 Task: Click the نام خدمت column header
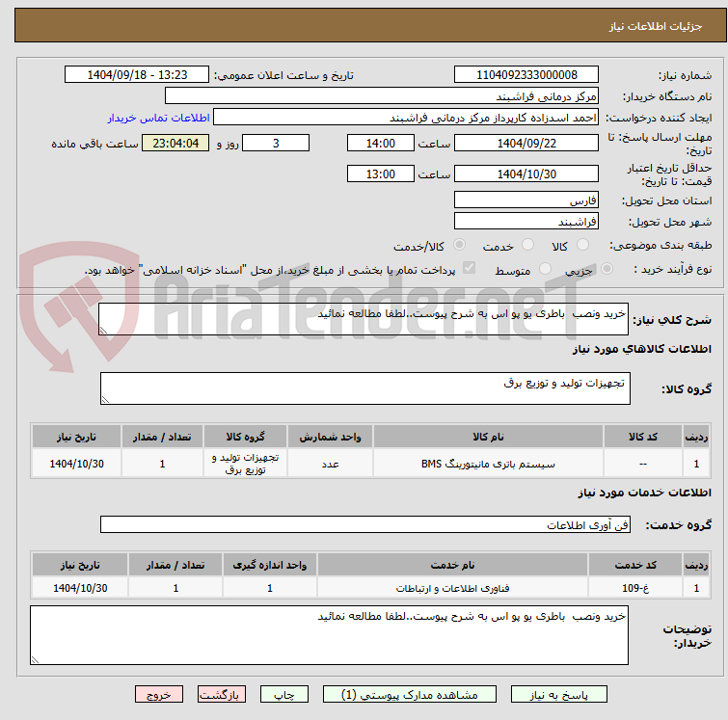point(452,565)
